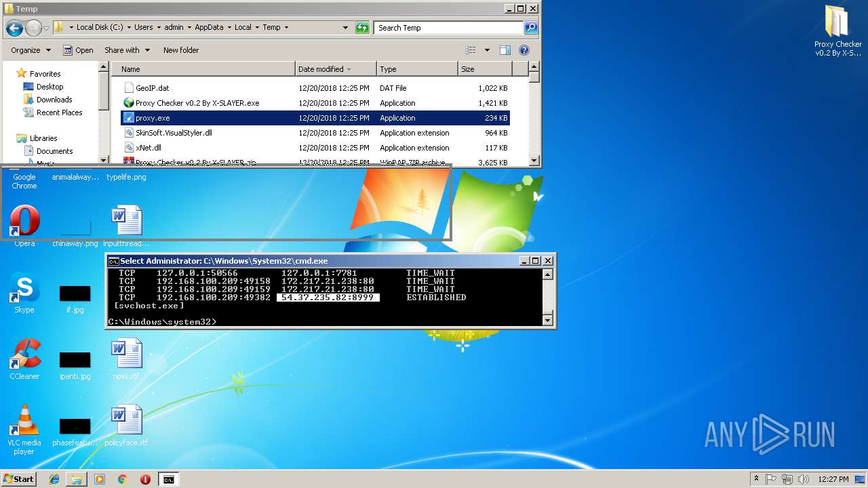Select the if.jpg desktop image
This screenshot has width=868, height=488.
pyautogui.click(x=75, y=298)
